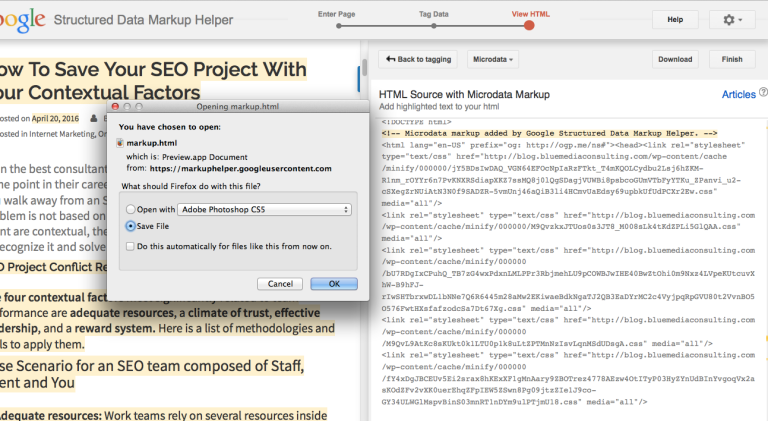Check Do this automatically for files
768x421 pixels.
click(x=132, y=246)
